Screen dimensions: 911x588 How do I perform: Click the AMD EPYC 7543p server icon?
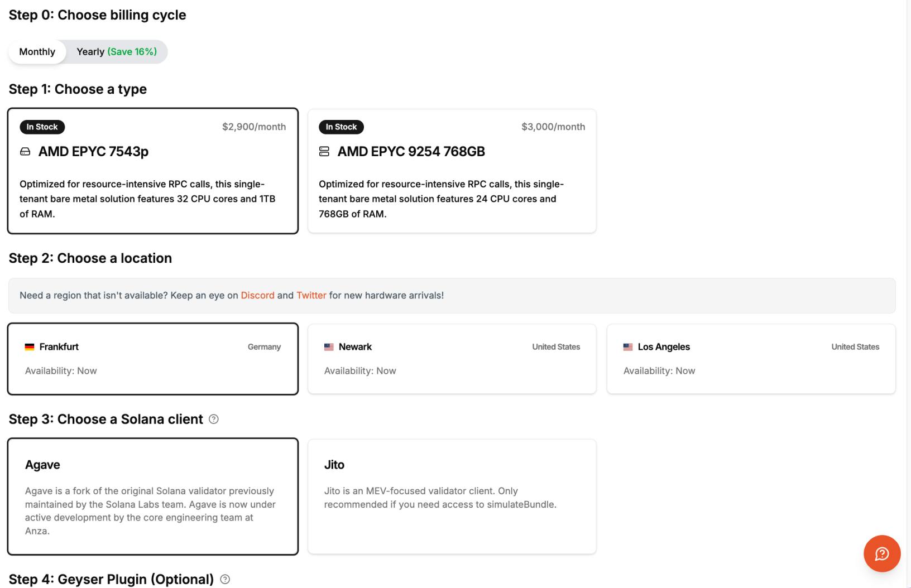[x=25, y=152]
